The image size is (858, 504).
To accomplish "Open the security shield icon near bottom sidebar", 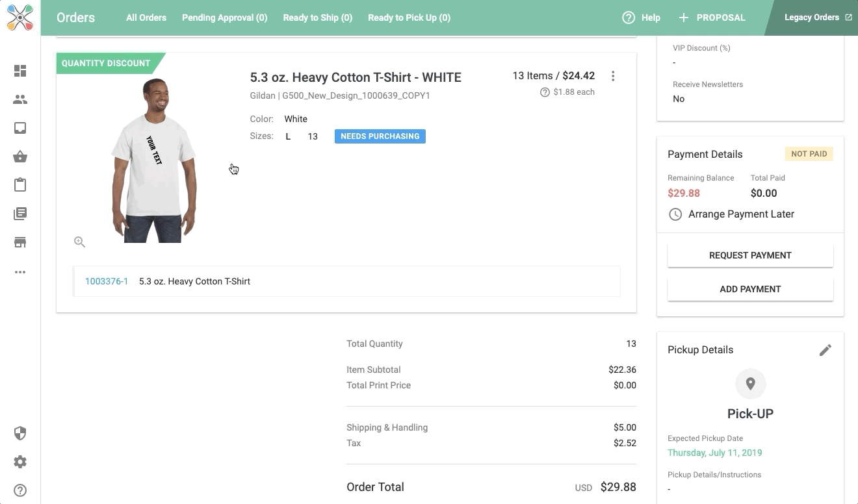I will [x=20, y=433].
